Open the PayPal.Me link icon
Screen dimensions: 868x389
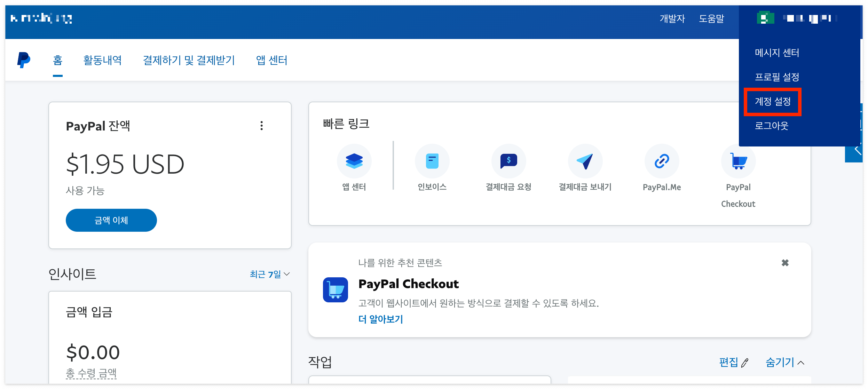click(x=662, y=161)
